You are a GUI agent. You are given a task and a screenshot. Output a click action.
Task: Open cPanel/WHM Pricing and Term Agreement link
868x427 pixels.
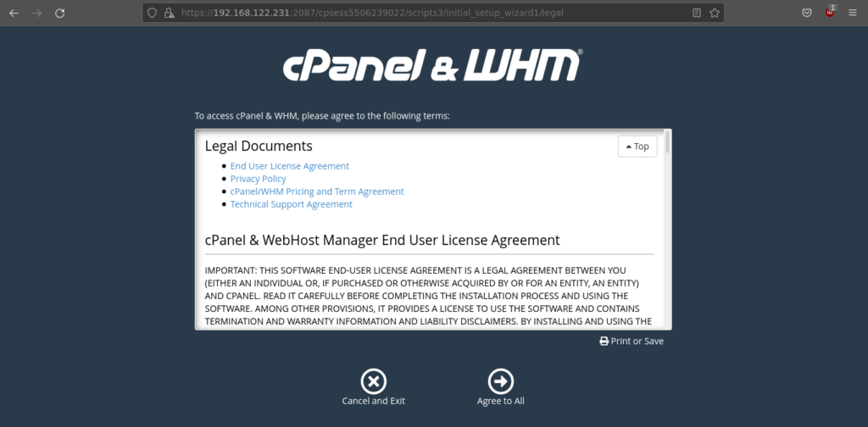(x=317, y=191)
